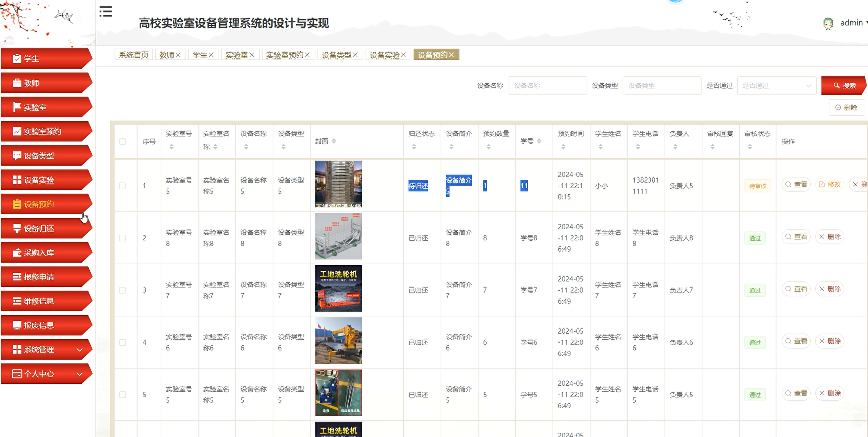This screenshot has width=868, height=437.
Task: Open the 是否通过 dropdown filter
Action: tap(777, 85)
